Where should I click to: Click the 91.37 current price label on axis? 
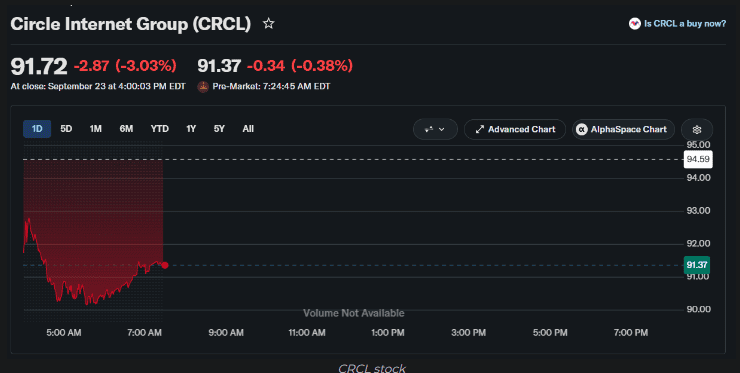(697, 265)
